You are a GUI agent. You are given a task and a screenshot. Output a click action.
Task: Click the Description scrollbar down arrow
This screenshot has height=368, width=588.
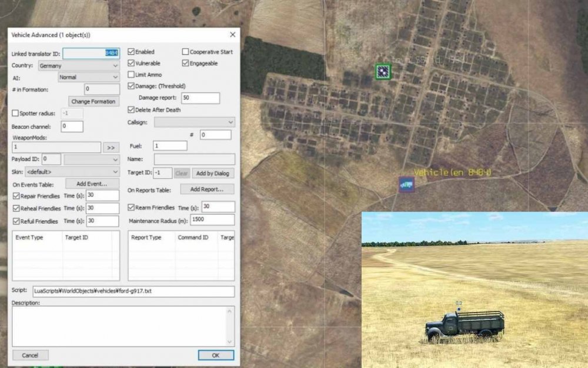click(x=229, y=342)
